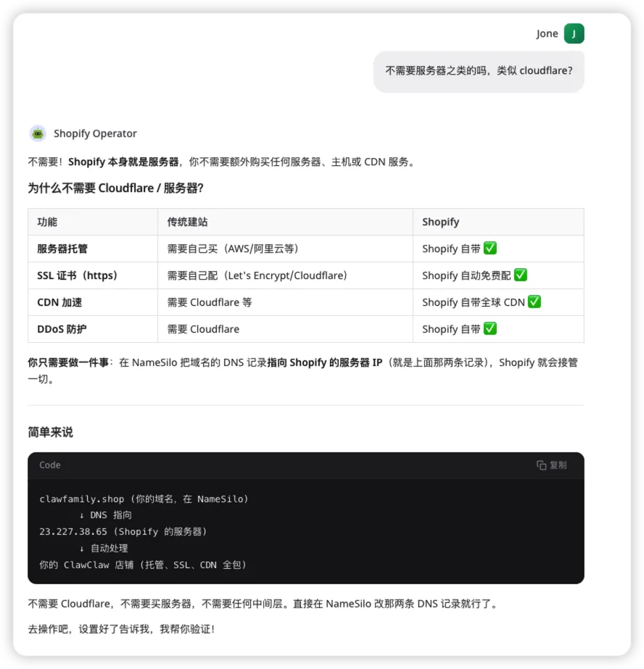This screenshot has width=644, height=669.
Task: Click the code line ↓ 自动处理
Action: 104,548
